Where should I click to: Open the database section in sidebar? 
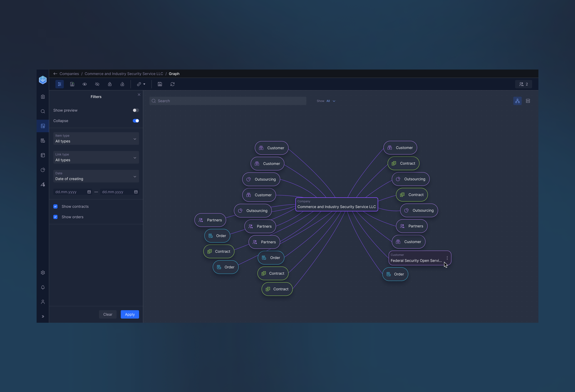click(43, 155)
